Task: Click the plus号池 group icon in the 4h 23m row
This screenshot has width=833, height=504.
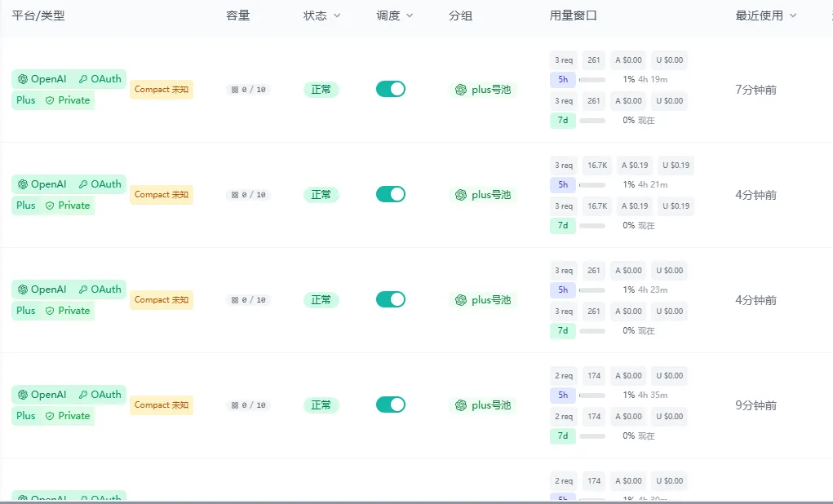Action: click(x=461, y=300)
